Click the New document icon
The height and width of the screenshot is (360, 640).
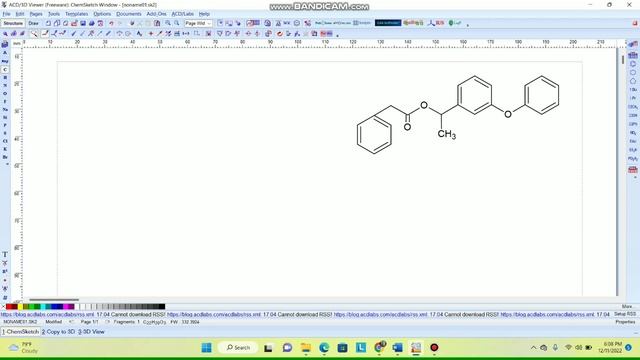(48, 23)
